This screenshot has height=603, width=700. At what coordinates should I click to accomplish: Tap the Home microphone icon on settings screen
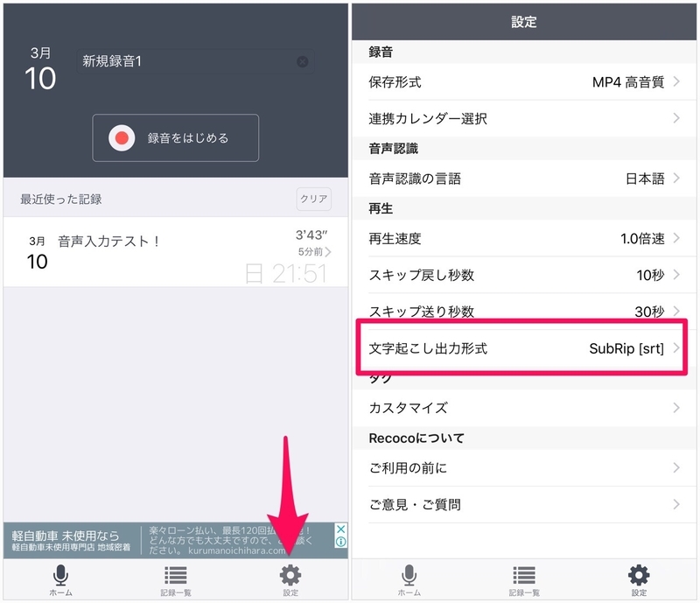[409, 575]
